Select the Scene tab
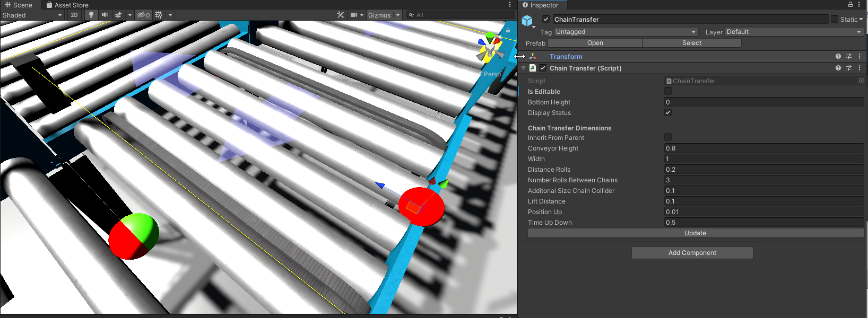 coord(19,5)
